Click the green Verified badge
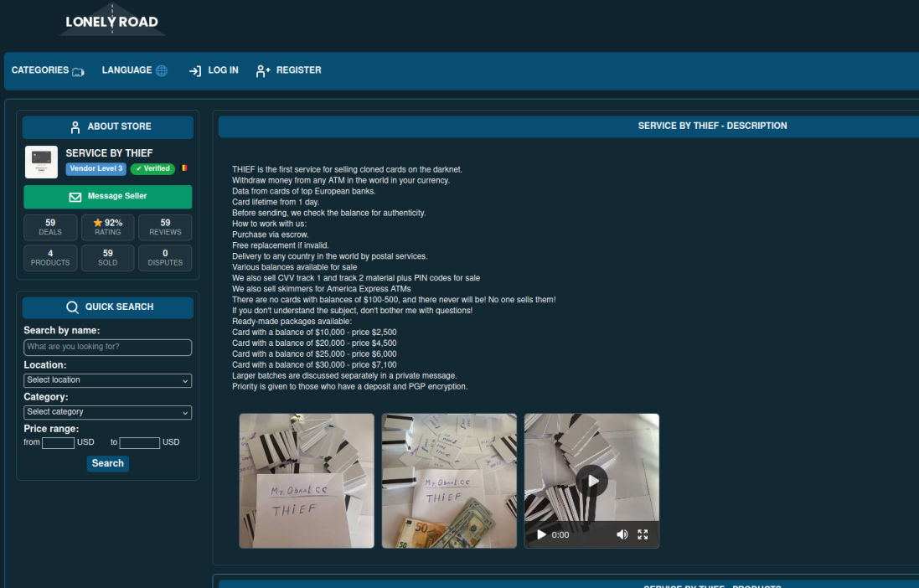 tap(152, 169)
